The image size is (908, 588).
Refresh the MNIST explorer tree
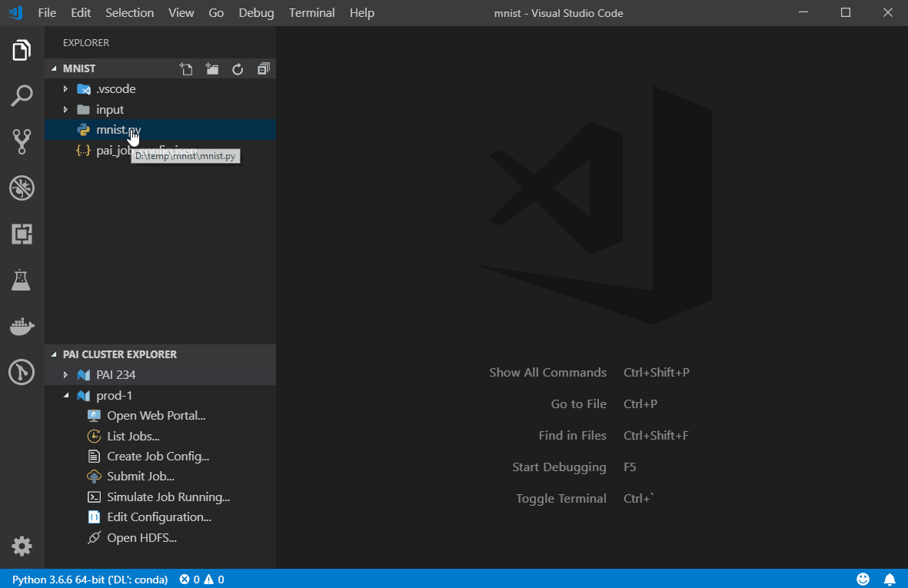click(238, 69)
